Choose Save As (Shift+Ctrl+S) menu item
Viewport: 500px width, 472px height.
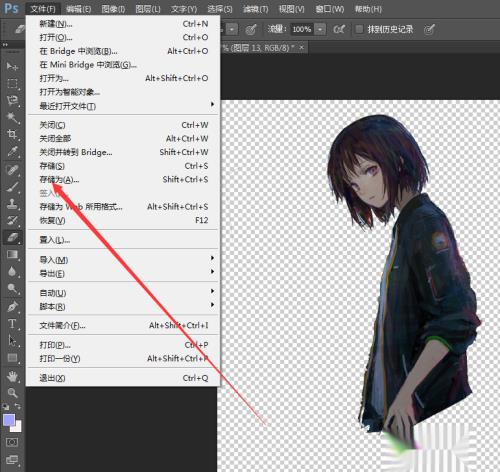pyautogui.click(x=123, y=180)
